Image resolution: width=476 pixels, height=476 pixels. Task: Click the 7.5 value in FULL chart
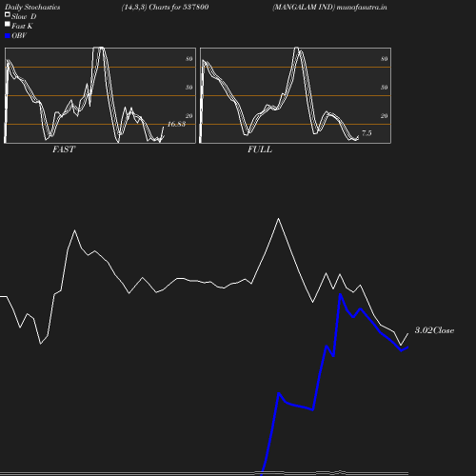tap(367, 133)
